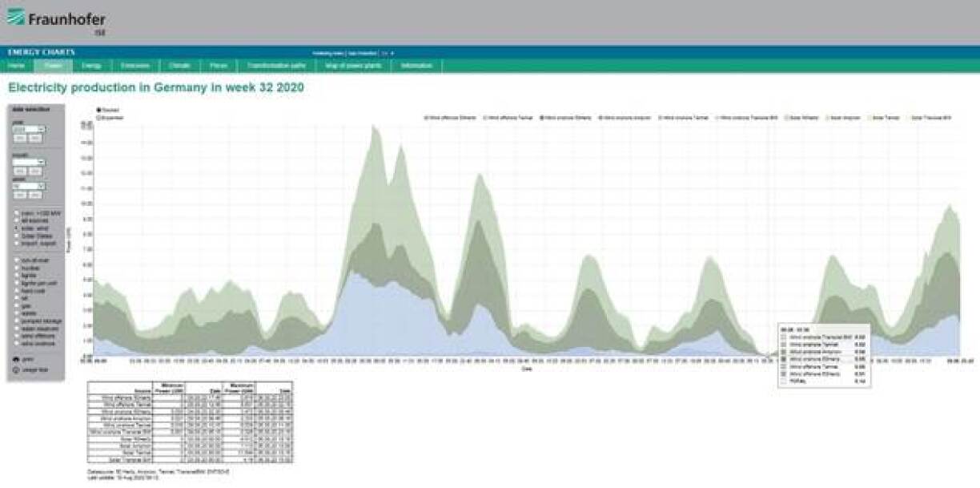980x488 pixels.
Task: Open the year dropdown
Action: point(29,129)
